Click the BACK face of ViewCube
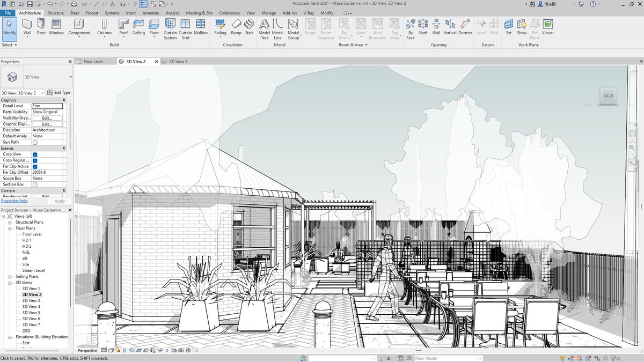The width and height of the screenshot is (644, 362). click(608, 95)
